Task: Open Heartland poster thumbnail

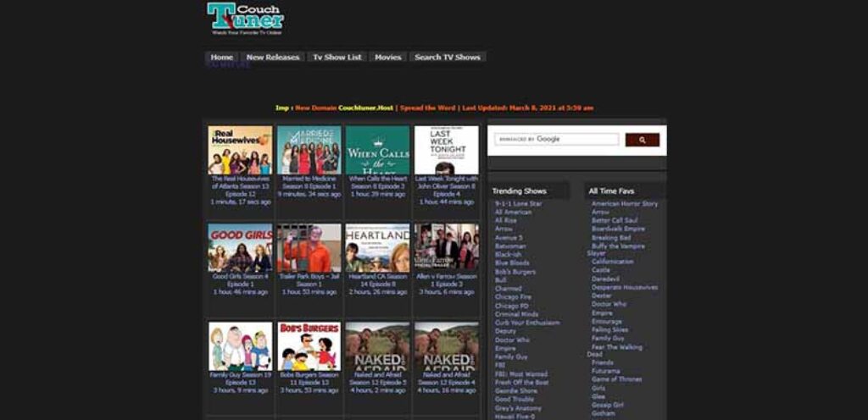Action: point(377,247)
